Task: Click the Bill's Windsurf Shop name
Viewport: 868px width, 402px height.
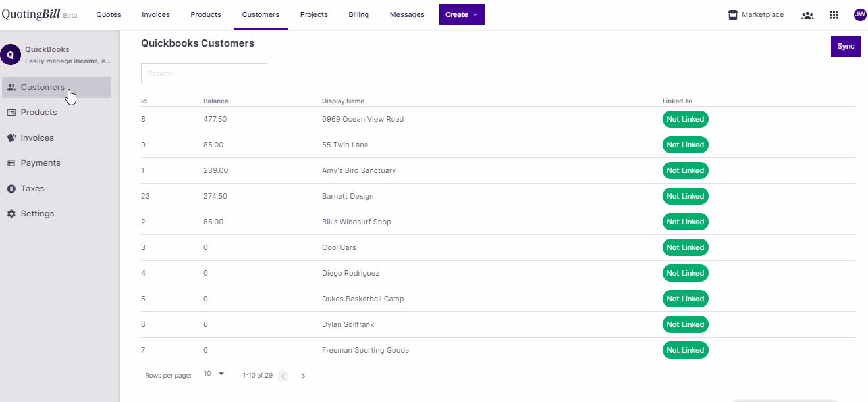Action: click(x=356, y=222)
